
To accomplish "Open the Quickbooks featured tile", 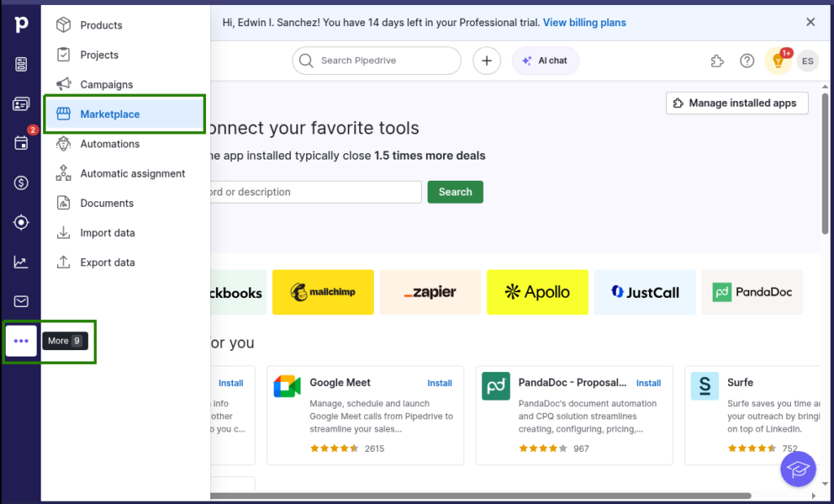I will [x=239, y=291].
